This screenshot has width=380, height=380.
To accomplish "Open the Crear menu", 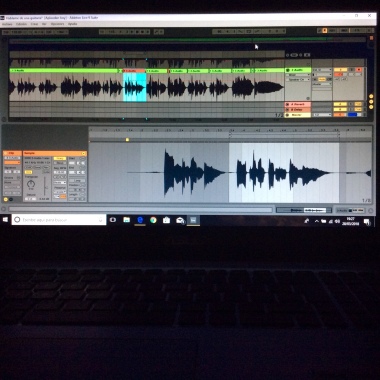I will click(34, 24).
